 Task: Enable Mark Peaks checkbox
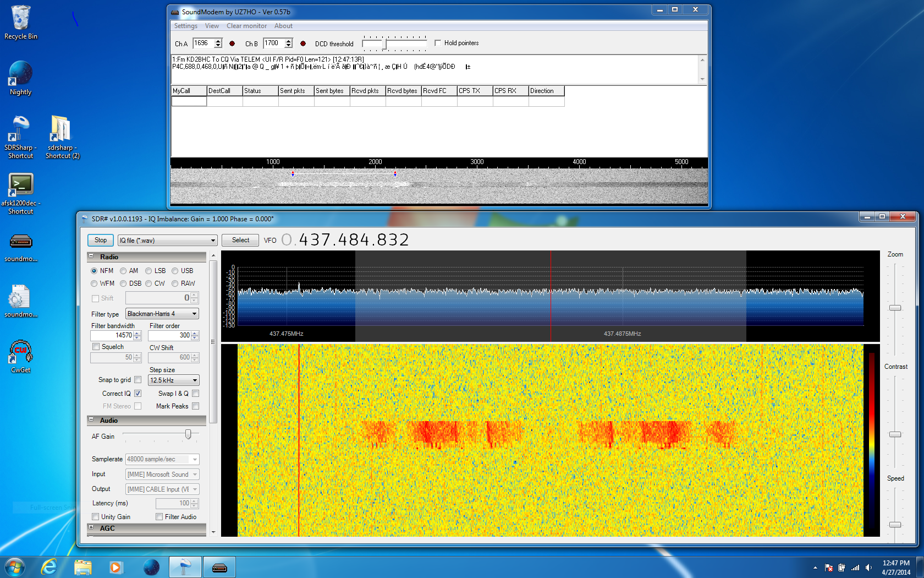tap(196, 406)
